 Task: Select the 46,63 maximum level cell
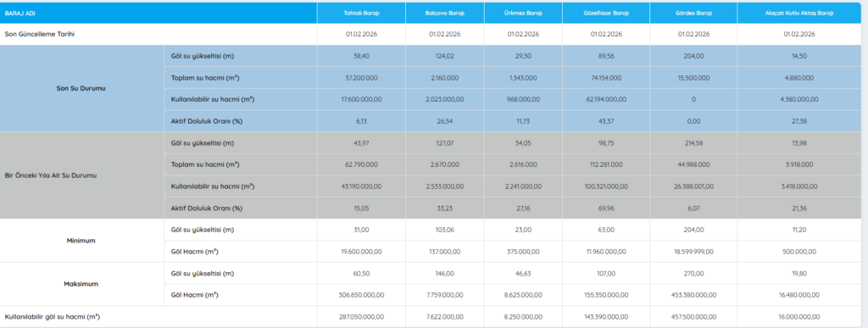524,274
